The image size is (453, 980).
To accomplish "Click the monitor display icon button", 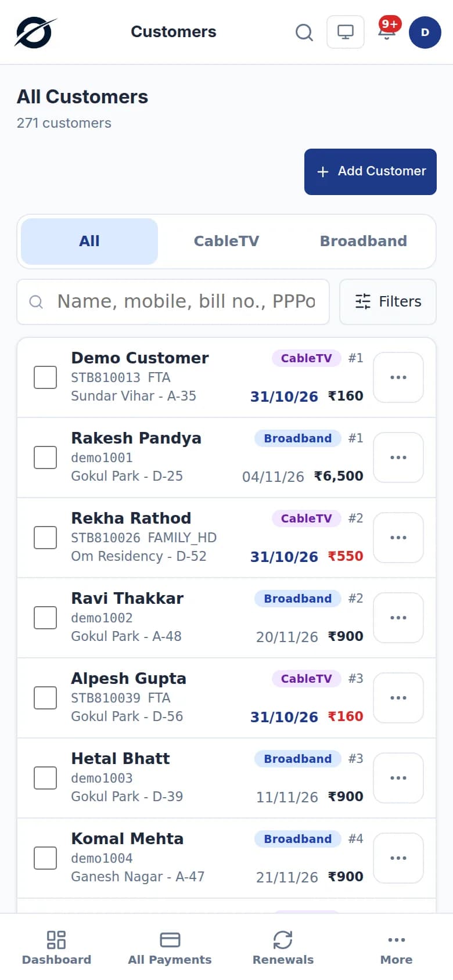I will [346, 32].
